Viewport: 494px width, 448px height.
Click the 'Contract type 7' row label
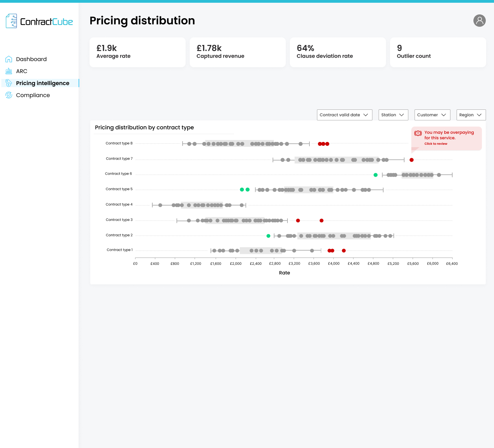[x=119, y=158]
